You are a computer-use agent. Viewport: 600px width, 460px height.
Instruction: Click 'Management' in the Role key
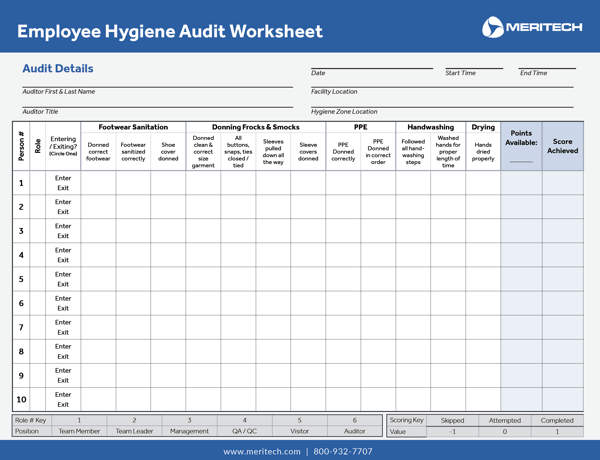[x=189, y=431]
